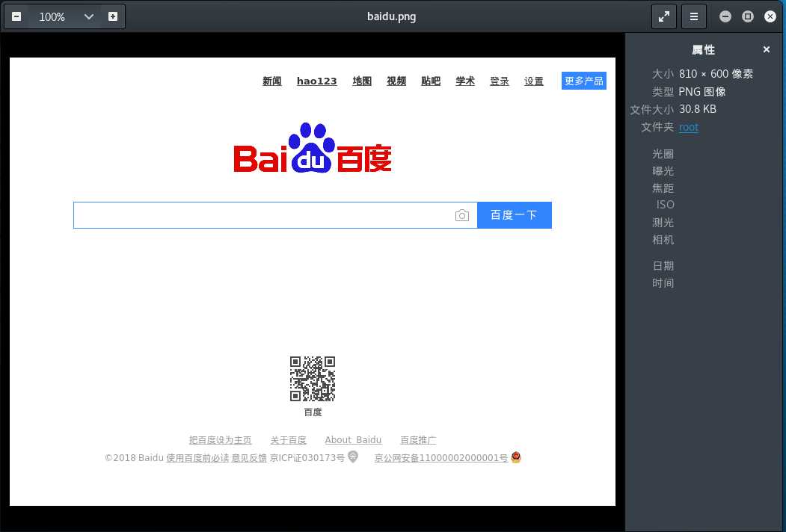Click the 相机 label in properties
The width and height of the screenshot is (786, 532).
[663, 239]
